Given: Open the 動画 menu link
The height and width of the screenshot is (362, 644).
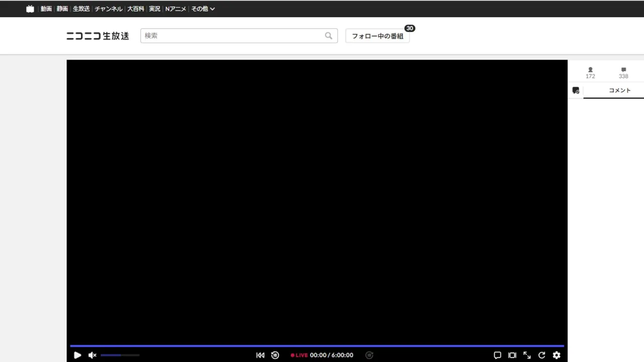Looking at the screenshot, I should pos(46,9).
